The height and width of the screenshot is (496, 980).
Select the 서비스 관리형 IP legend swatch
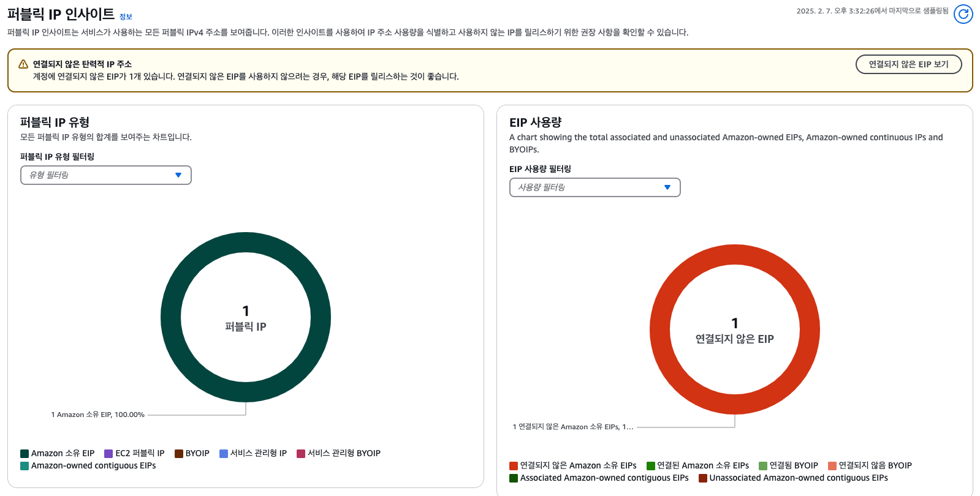pos(224,454)
